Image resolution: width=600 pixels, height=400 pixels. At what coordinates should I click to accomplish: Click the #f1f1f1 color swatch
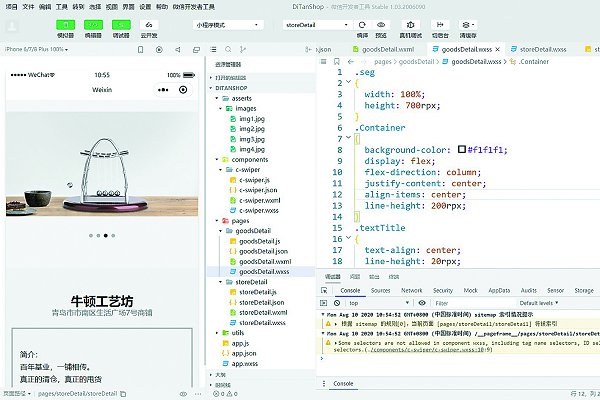[x=462, y=149]
